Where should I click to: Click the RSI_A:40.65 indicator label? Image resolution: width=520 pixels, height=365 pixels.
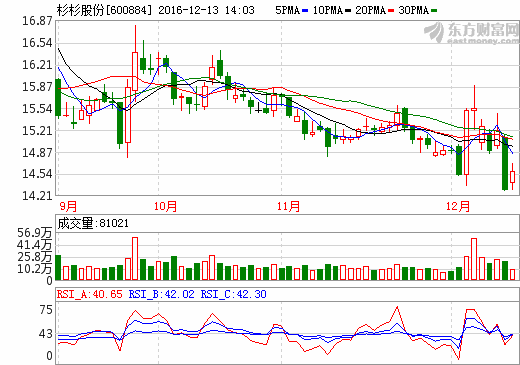point(90,294)
